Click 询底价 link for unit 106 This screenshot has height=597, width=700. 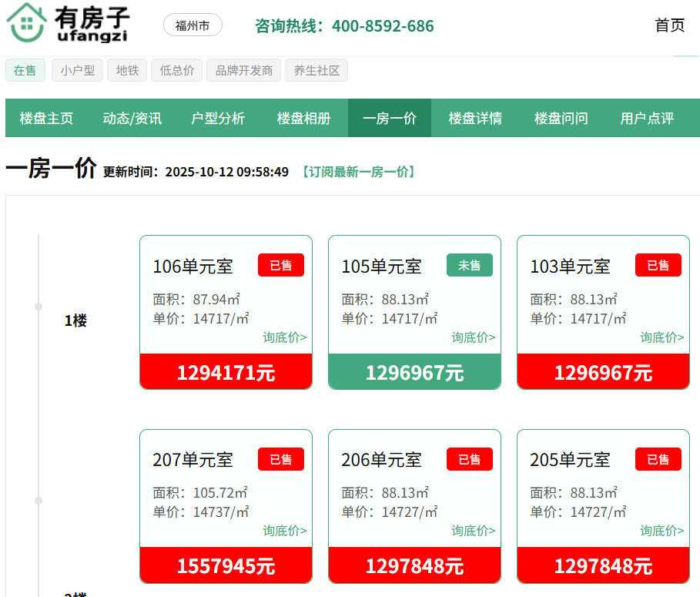click(x=284, y=337)
